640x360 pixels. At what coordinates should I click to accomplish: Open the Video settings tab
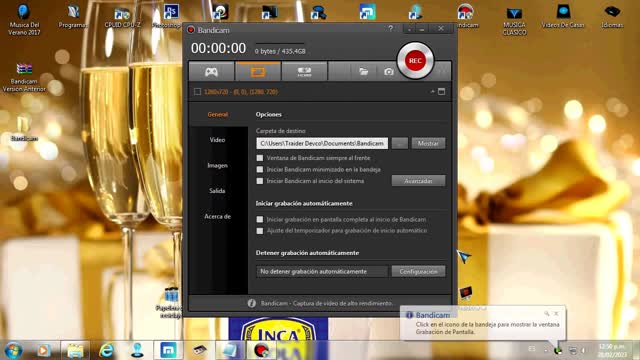[x=218, y=140]
